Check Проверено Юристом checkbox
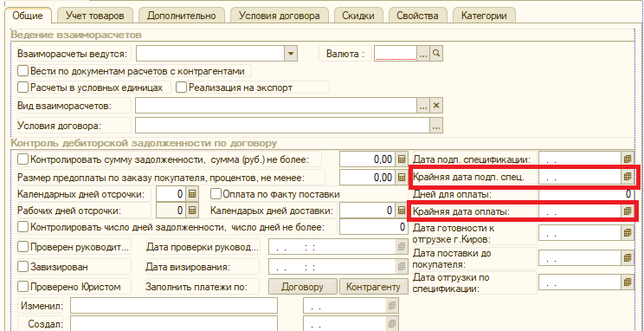 pyautogui.click(x=23, y=287)
